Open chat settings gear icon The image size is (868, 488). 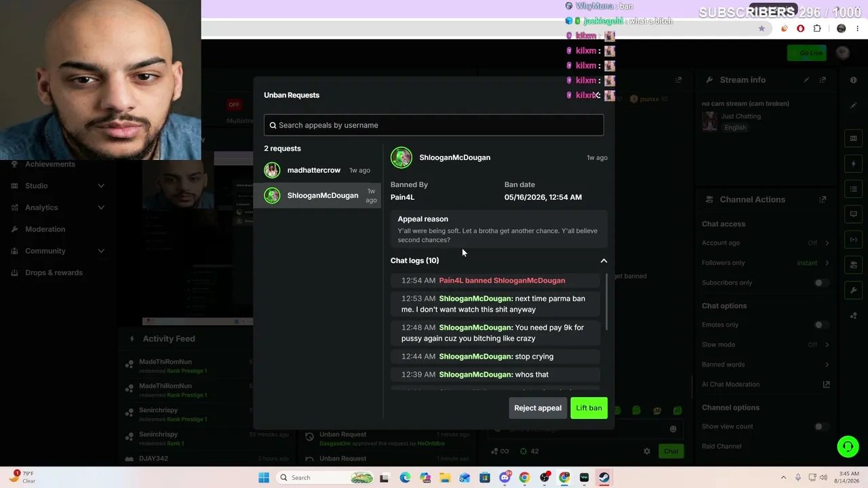coord(647,451)
